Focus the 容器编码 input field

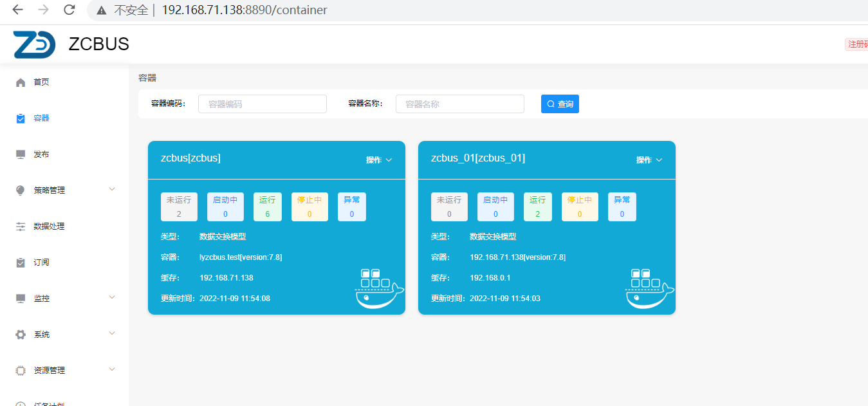(263, 104)
